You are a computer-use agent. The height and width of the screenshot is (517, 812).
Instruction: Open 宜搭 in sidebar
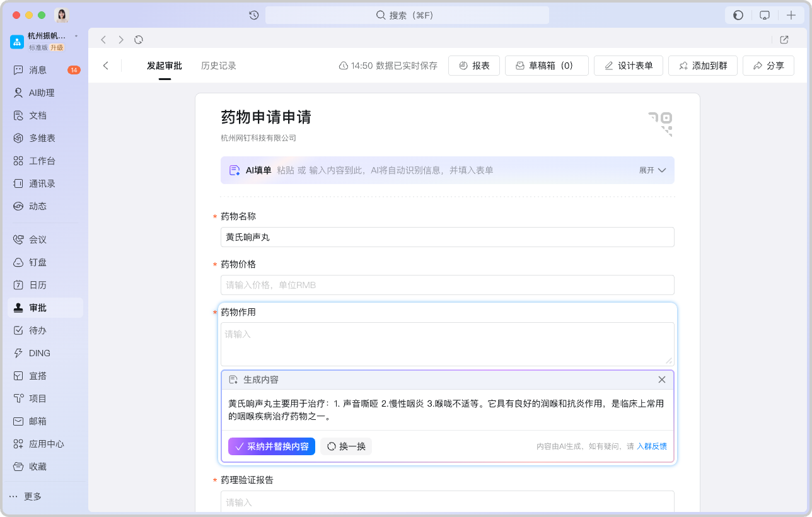tap(45, 376)
